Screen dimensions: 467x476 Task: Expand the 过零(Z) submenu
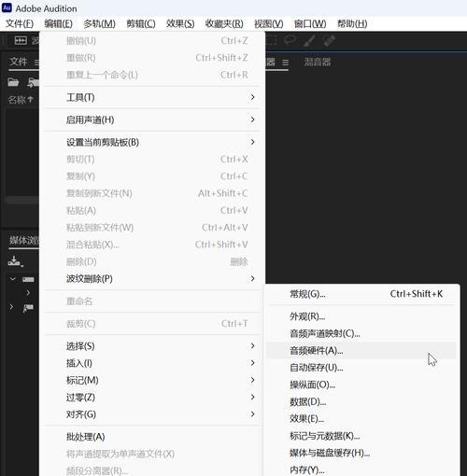pos(152,398)
